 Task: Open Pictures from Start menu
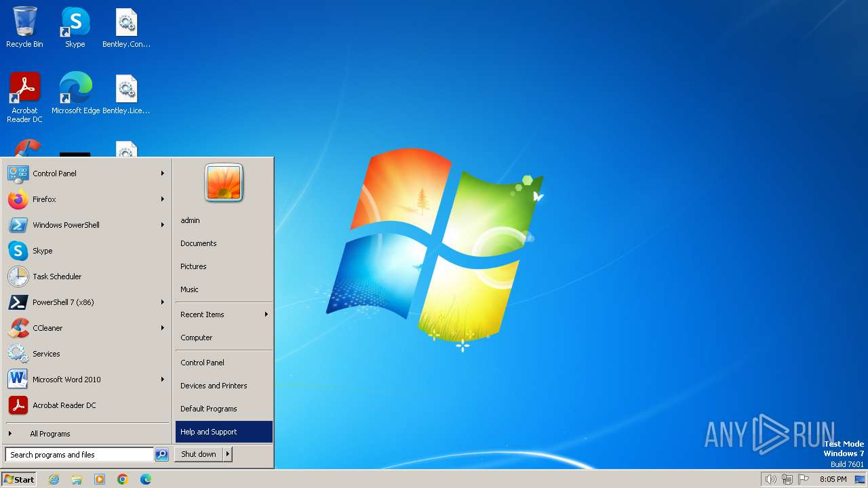(x=224, y=266)
